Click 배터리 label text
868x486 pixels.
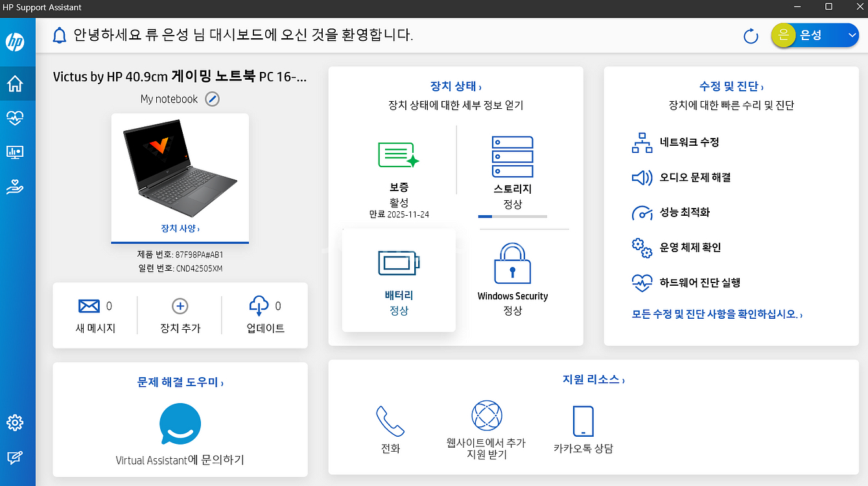click(399, 295)
